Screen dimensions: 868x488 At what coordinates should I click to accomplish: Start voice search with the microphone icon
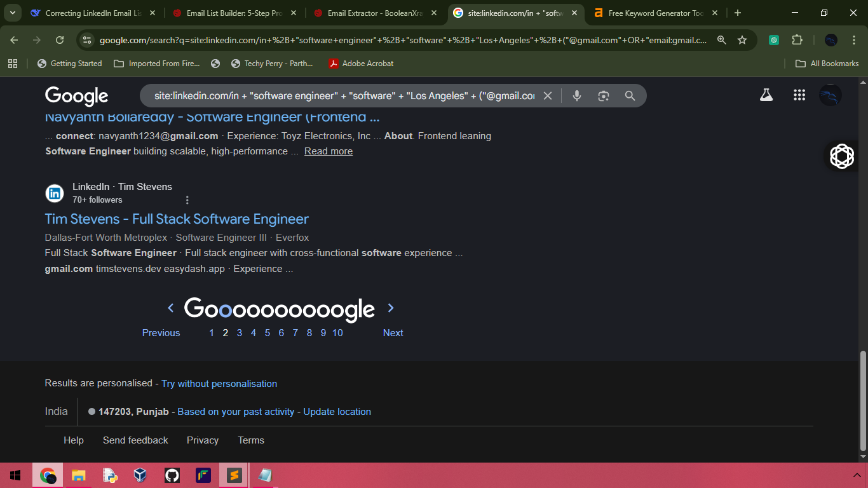point(576,95)
